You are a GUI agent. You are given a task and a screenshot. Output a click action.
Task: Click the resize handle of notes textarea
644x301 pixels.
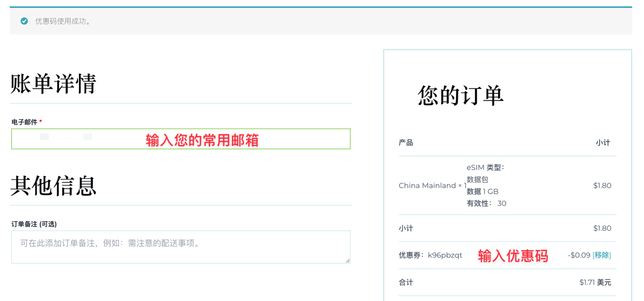point(347,261)
